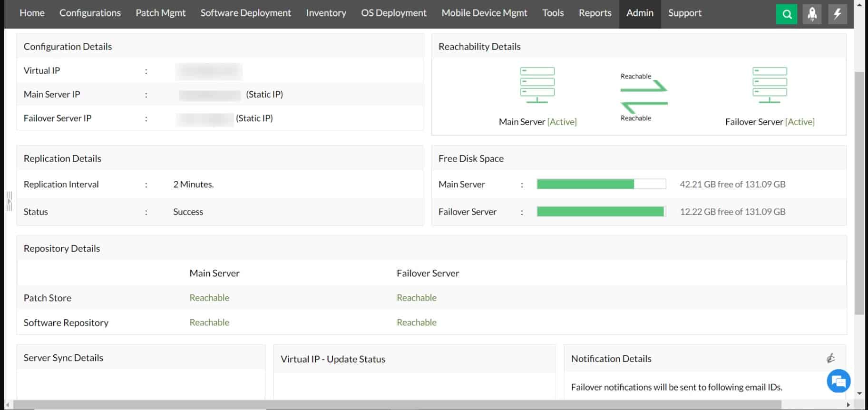
Task: Click Main Server free disk space bar
Action: pyautogui.click(x=601, y=184)
